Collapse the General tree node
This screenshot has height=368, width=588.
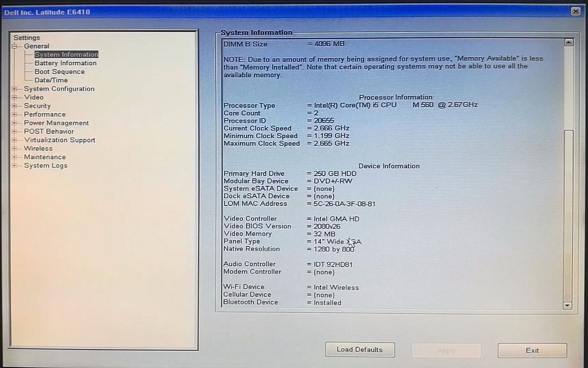click(14, 46)
